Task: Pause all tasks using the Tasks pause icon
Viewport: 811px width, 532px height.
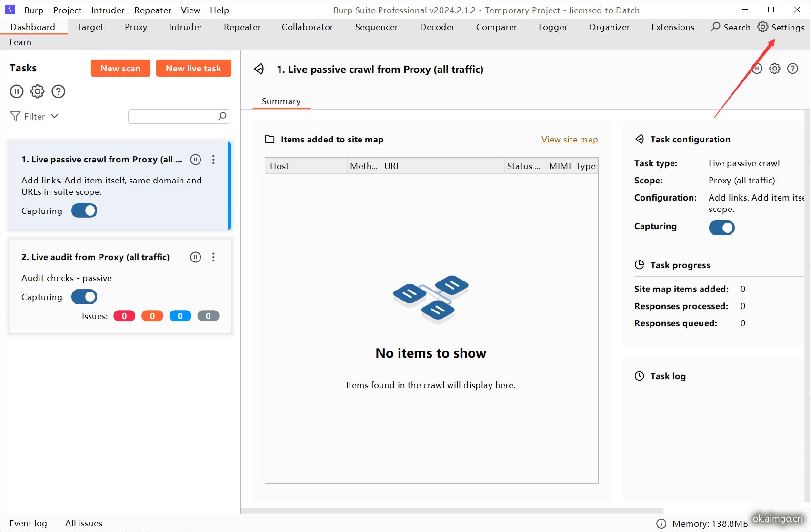Action: tap(17, 91)
